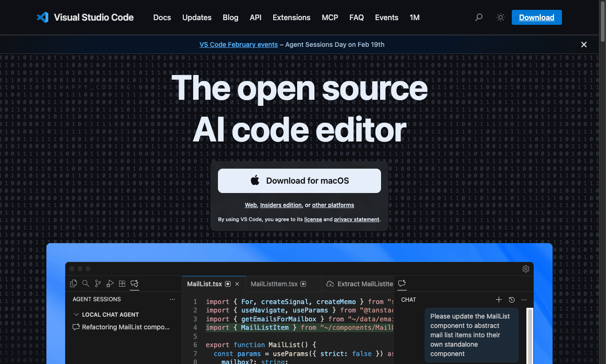This screenshot has width=606, height=364.
Task: Open VS Code February events link
Action: (x=239, y=45)
